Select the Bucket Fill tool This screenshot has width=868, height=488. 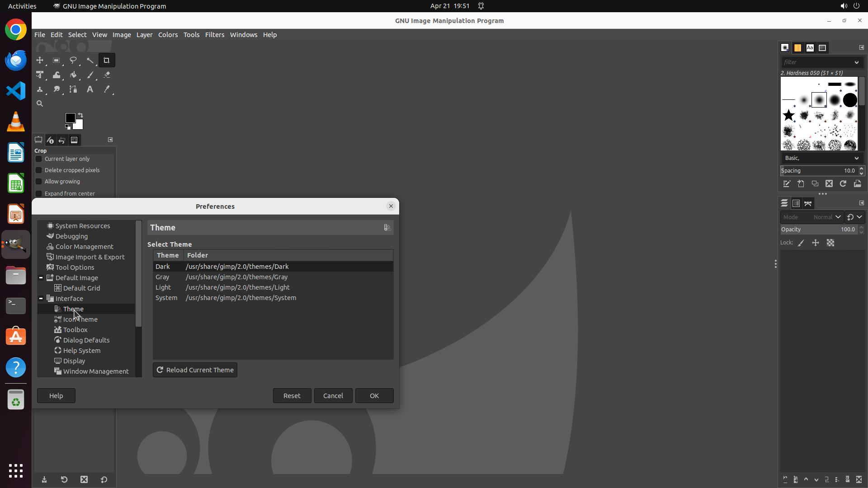pyautogui.click(x=73, y=75)
